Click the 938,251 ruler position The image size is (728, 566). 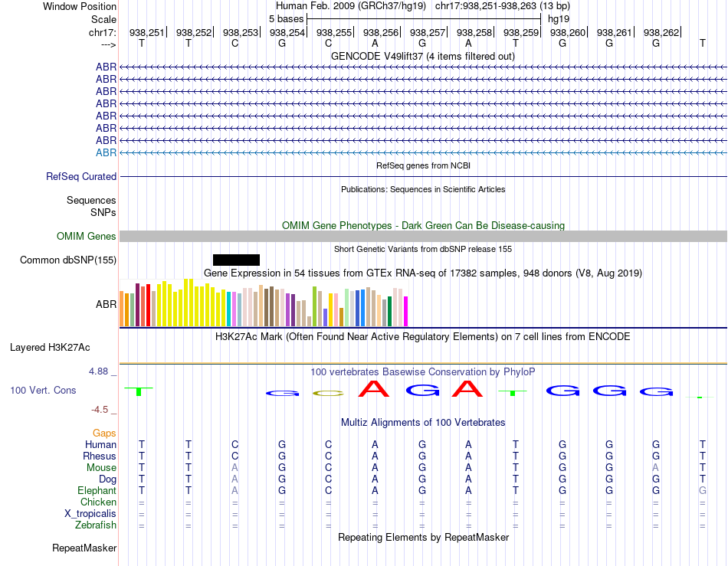point(146,32)
